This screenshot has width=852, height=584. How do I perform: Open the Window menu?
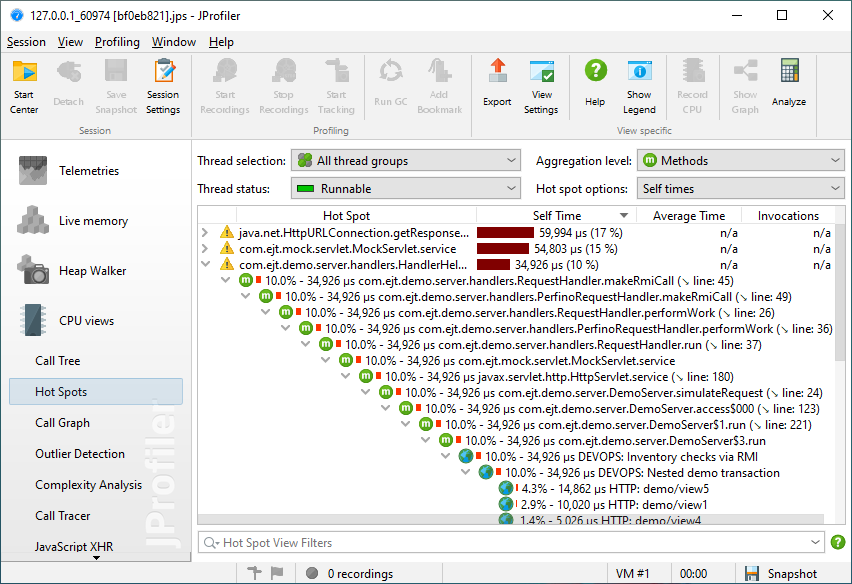coord(174,42)
